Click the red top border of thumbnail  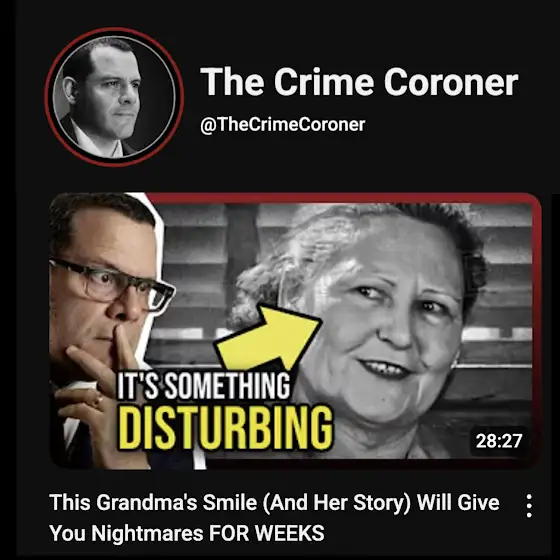(x=343, y=198)
